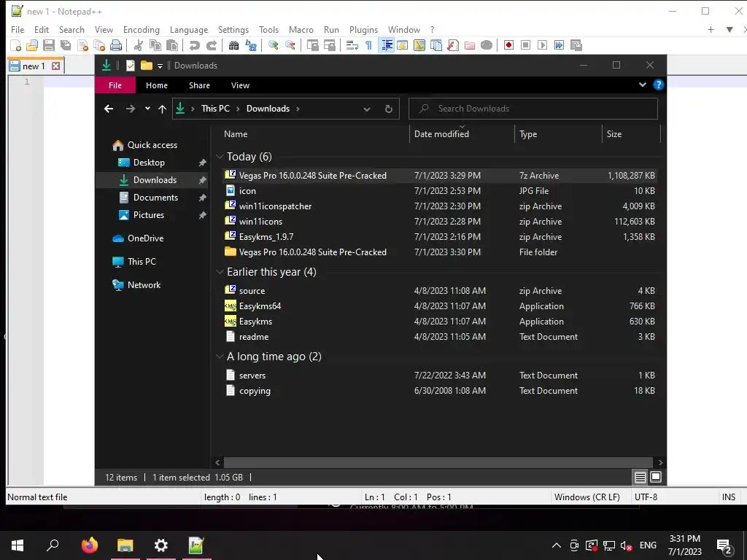Toggle Synchronize Horizontal Scrolling icon
747x560 pixels.
coord(330,45)
